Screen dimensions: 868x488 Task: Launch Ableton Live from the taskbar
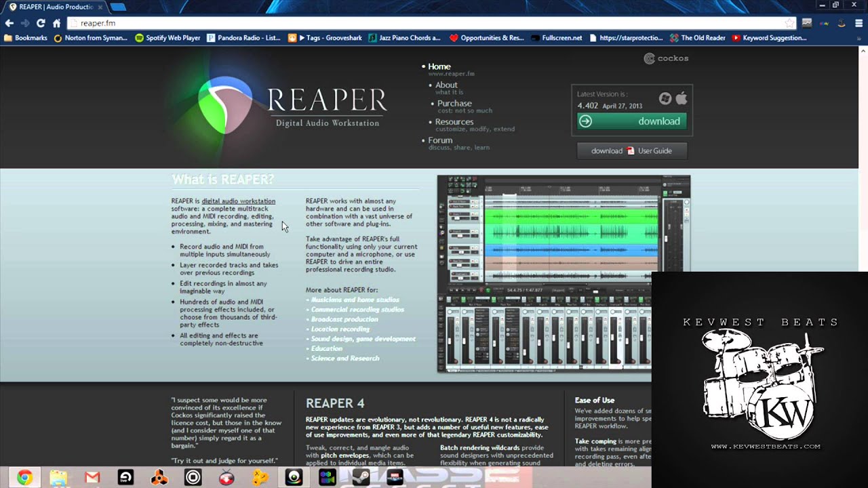click(125, 478)
